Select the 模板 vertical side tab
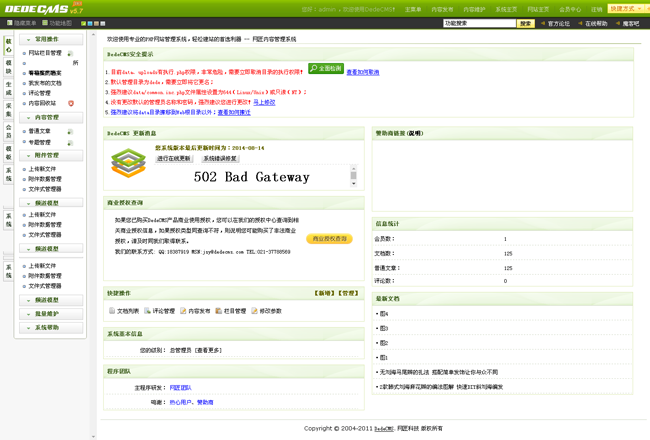 coord(9,153)
